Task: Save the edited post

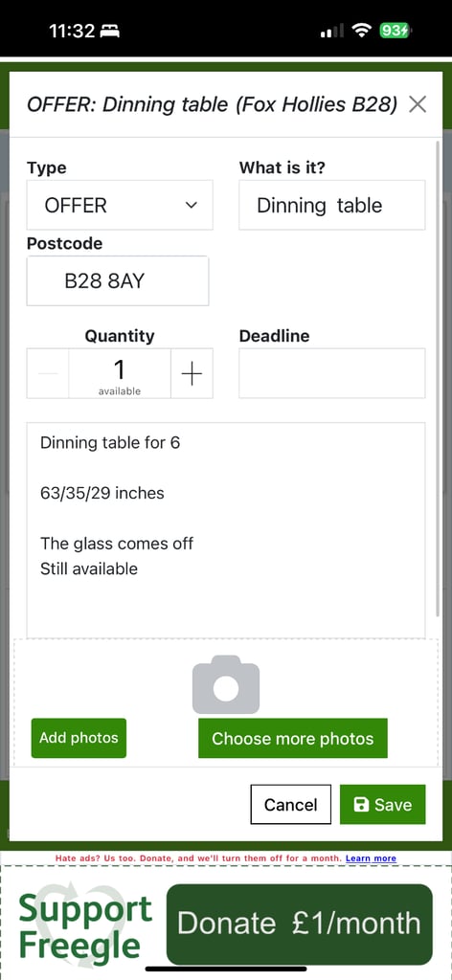Action: point(383,804)
